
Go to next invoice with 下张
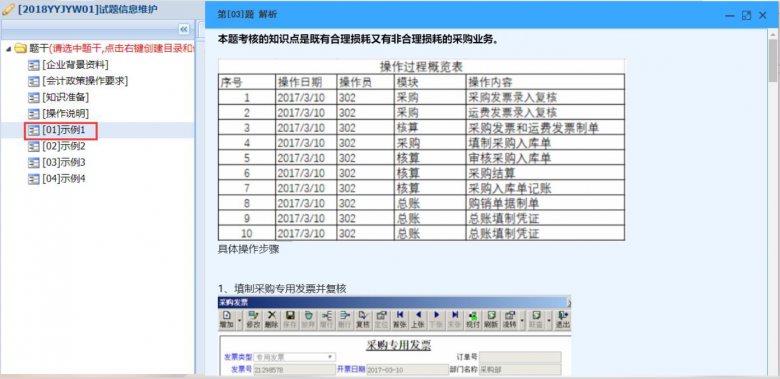coord(436,319)
